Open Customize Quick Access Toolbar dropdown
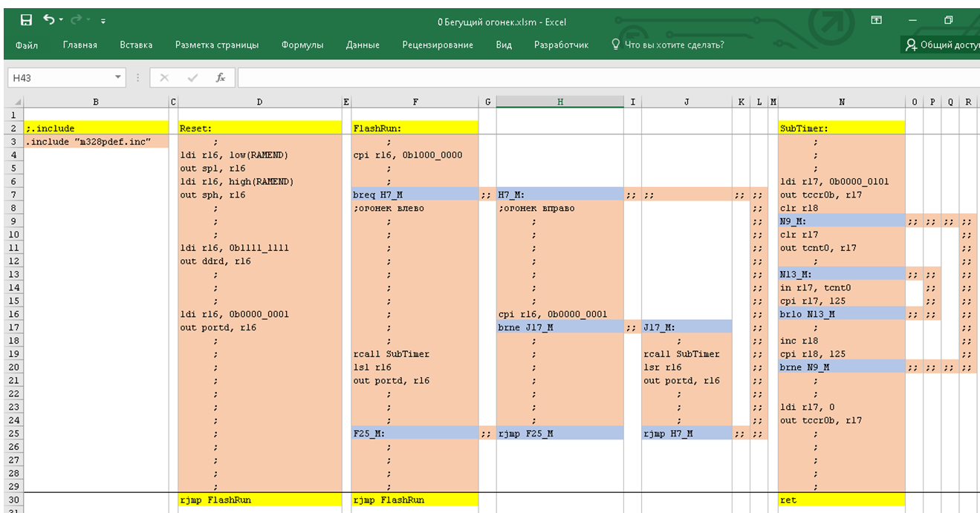The width and height of the screenshot is (980, 513). tap(102, 22)
